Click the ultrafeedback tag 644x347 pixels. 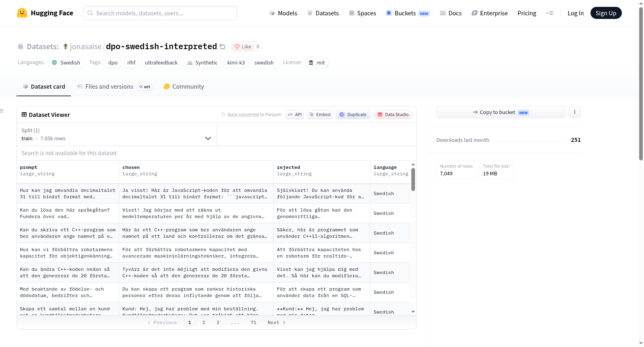161,62
